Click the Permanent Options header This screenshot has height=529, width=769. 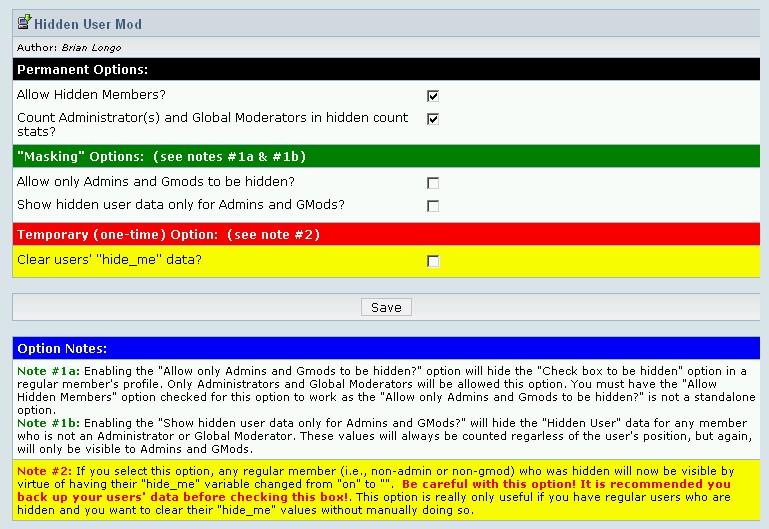(x=386, y=69)
